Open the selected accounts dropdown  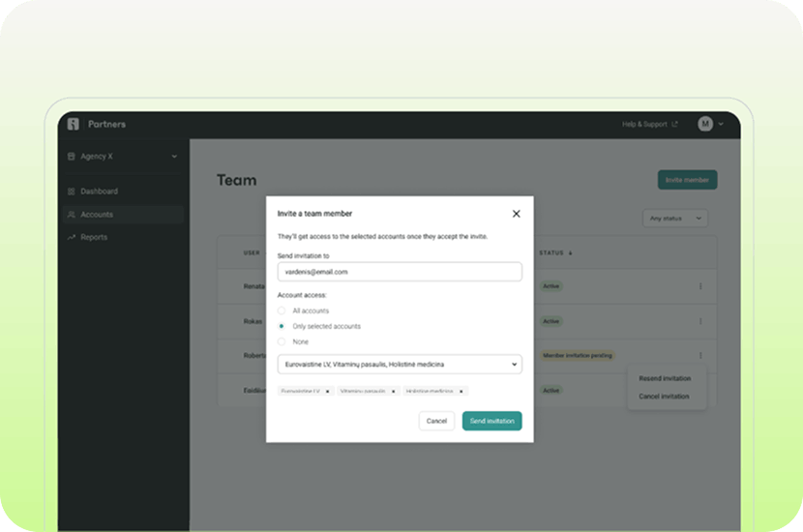coord(400,365)
